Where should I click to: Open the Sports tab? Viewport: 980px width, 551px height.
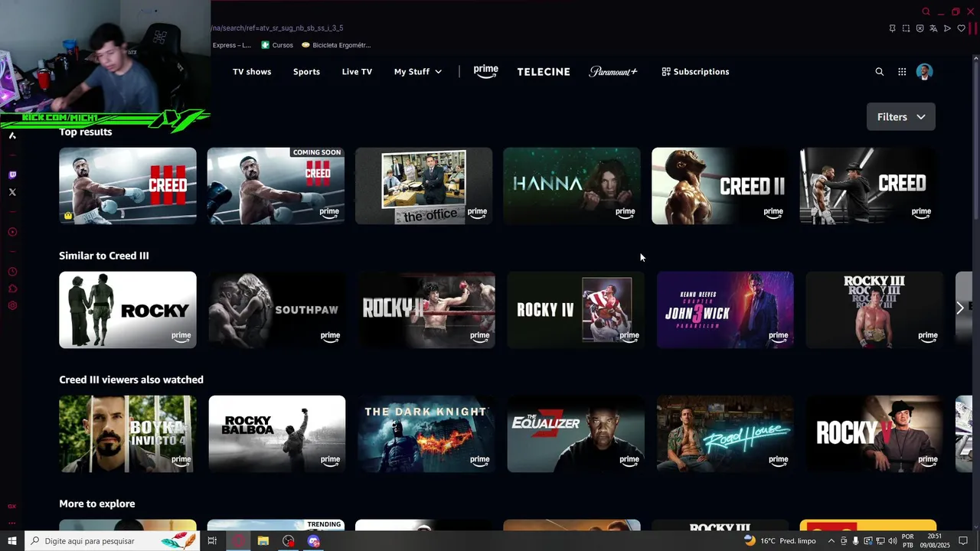306,72
